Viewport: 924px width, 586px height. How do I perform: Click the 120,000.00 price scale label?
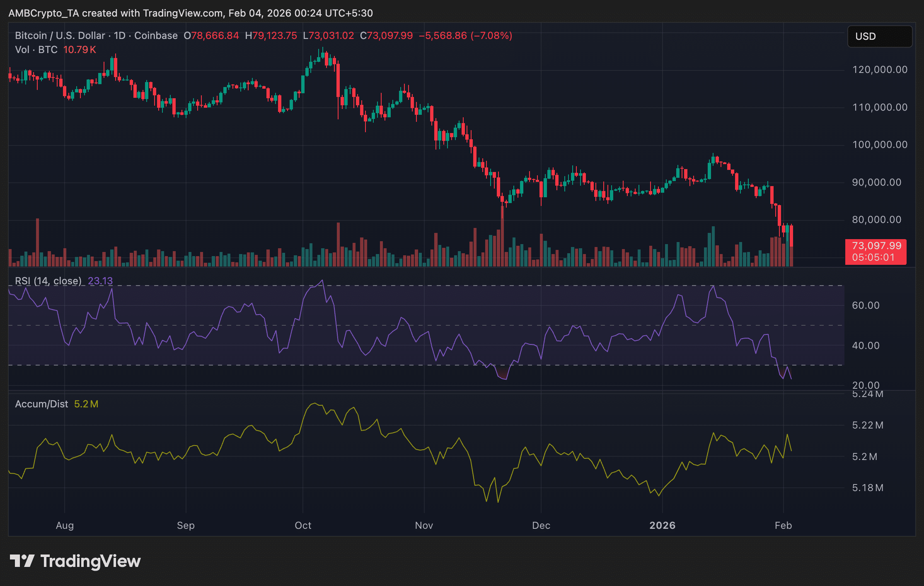pos(880,70)
